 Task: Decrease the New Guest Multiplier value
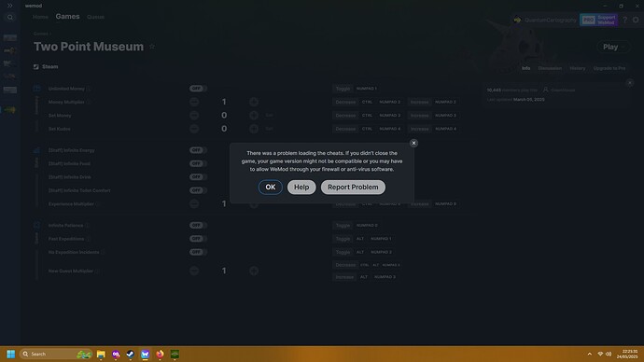point(194,271)
